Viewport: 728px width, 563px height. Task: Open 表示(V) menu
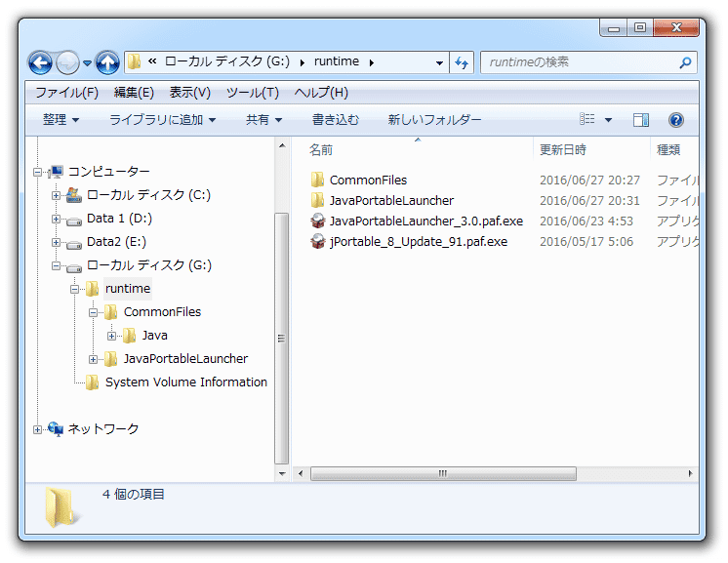(x=189, y=93)
